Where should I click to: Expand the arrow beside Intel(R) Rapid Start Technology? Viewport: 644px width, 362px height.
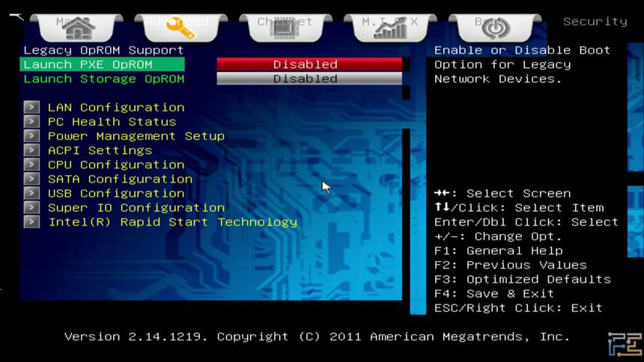[x=31, y=222]
